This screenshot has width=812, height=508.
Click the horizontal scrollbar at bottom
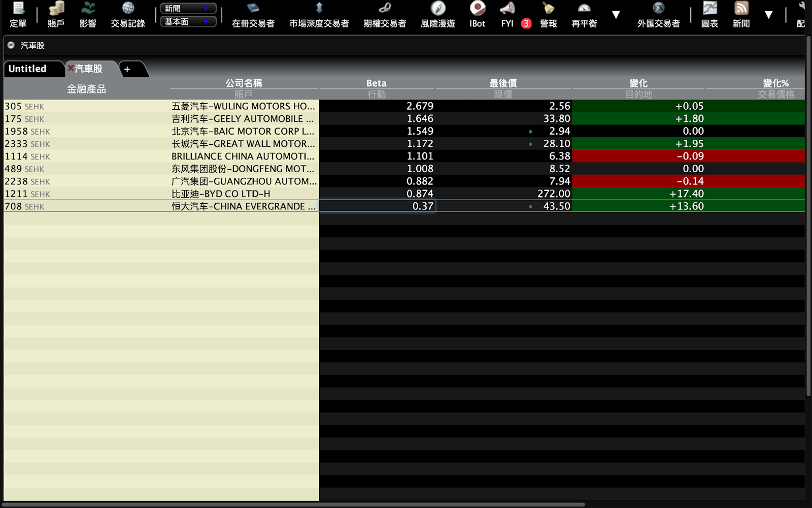point(293,504)
